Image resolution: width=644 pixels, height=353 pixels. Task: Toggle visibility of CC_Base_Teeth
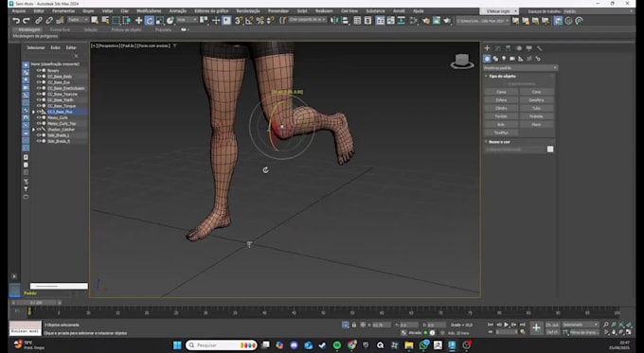39,99
